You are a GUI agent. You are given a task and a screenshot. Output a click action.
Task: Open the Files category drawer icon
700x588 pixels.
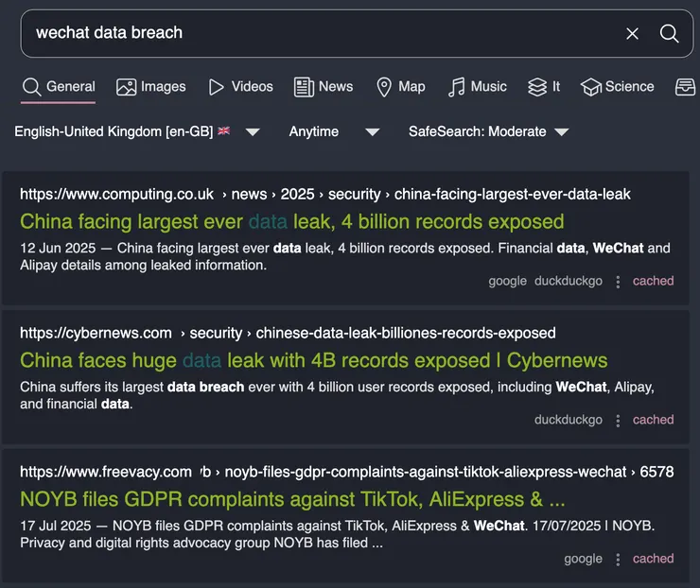(x=685, y=87)
